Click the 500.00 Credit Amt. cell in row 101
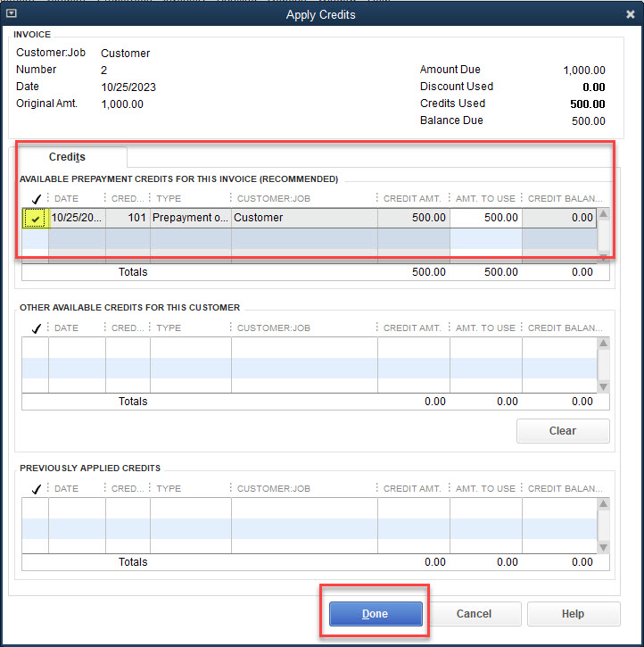 414,218
